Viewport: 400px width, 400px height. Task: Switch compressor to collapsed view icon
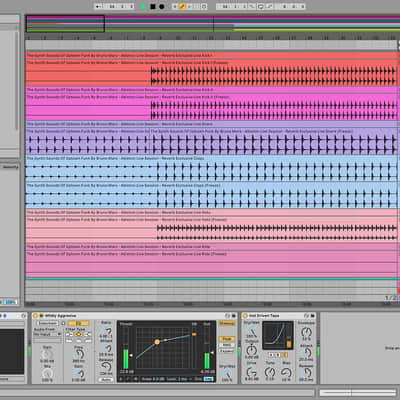pos(121,379)
